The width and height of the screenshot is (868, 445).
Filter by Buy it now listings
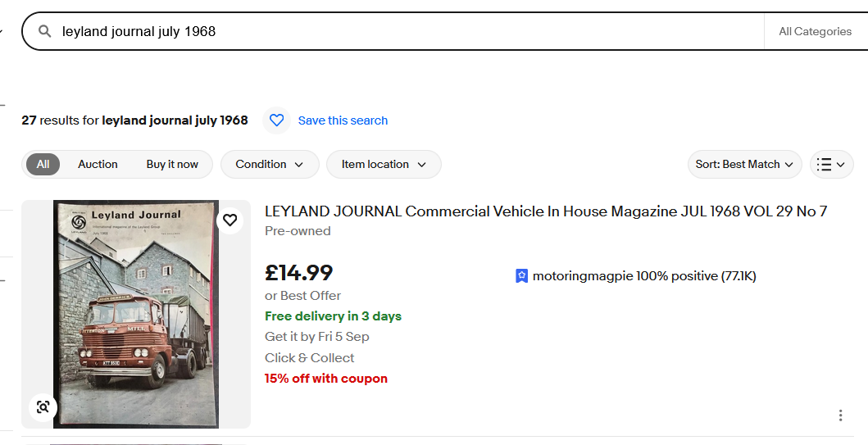(x=172, y=164)
